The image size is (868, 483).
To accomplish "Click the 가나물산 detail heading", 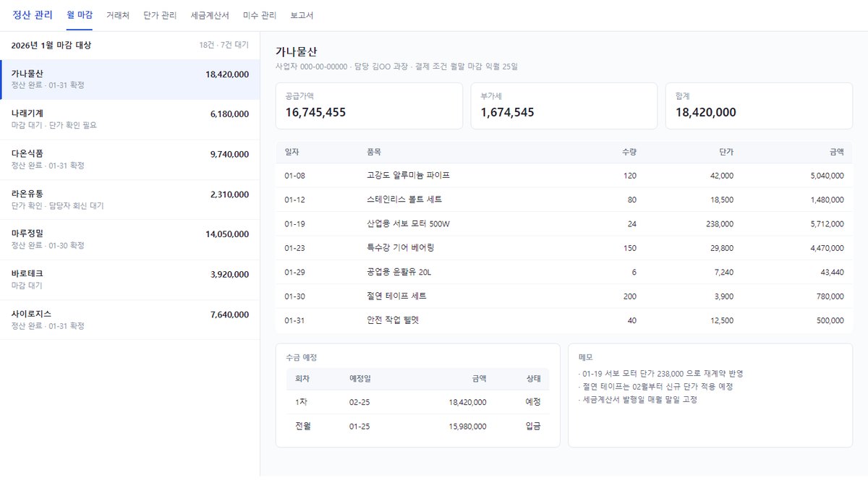I will click(x=297, y=51).
